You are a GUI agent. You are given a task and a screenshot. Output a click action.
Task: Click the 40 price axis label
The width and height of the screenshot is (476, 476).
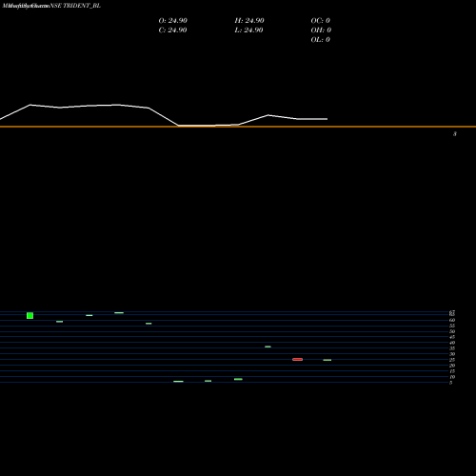click(x=452, y=343)
